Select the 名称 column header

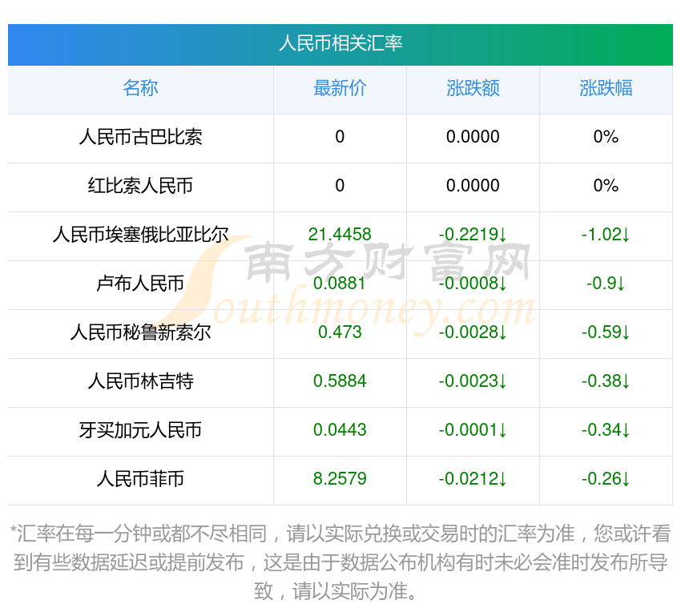[140, 88]
